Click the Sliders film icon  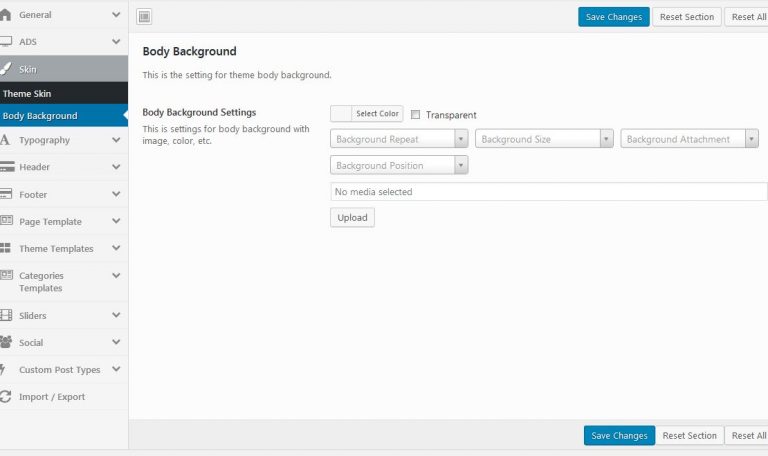click(x=6, y=315)
